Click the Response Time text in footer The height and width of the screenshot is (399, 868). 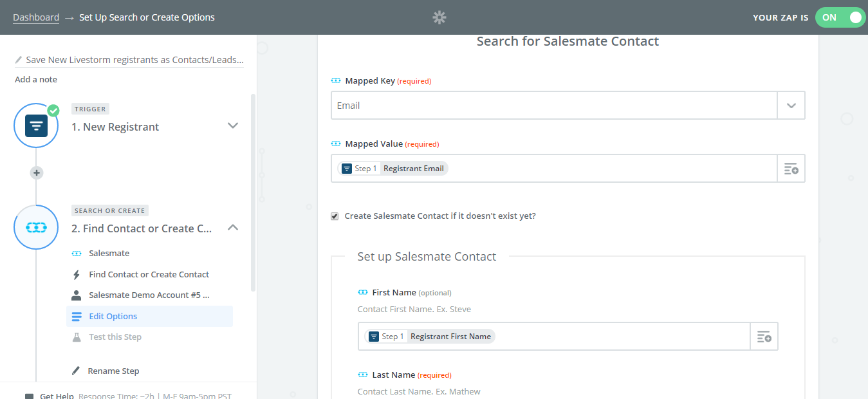[154, 396]
